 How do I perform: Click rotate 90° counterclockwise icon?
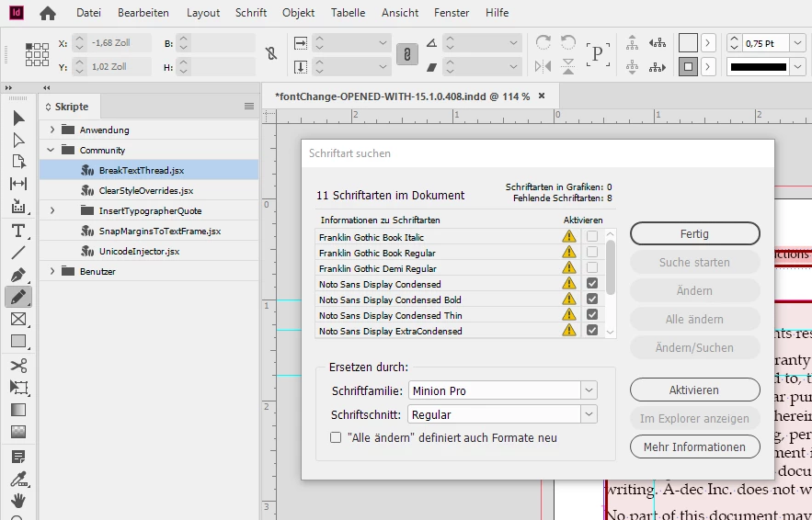[x=568, y=42]
